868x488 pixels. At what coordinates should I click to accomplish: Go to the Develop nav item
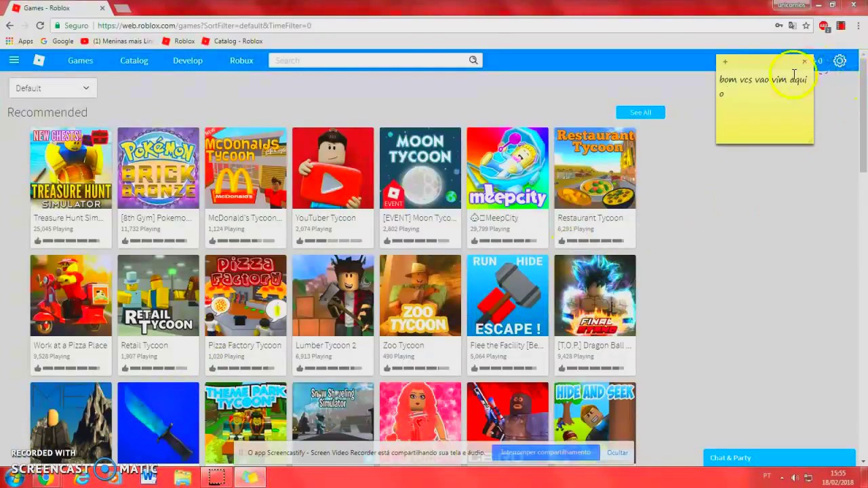(188, 60)
